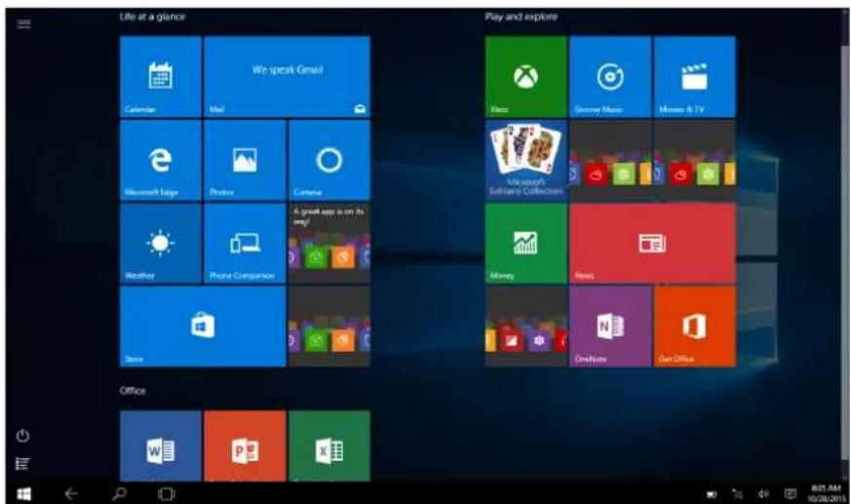The width and height of the screenshot is (851, 504).
Task: Open the Photos app tile
Action: click(244, 160)
